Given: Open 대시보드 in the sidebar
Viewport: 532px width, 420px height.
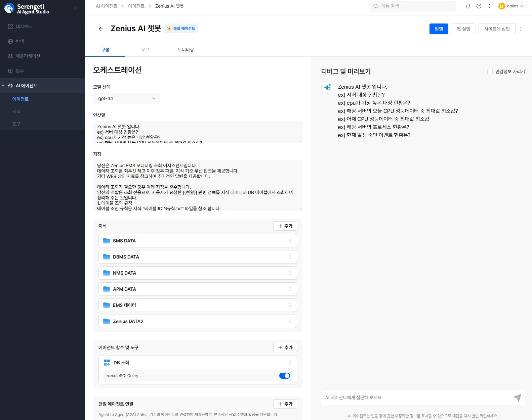Looking at the screenshot, I should tap(42, 27).
